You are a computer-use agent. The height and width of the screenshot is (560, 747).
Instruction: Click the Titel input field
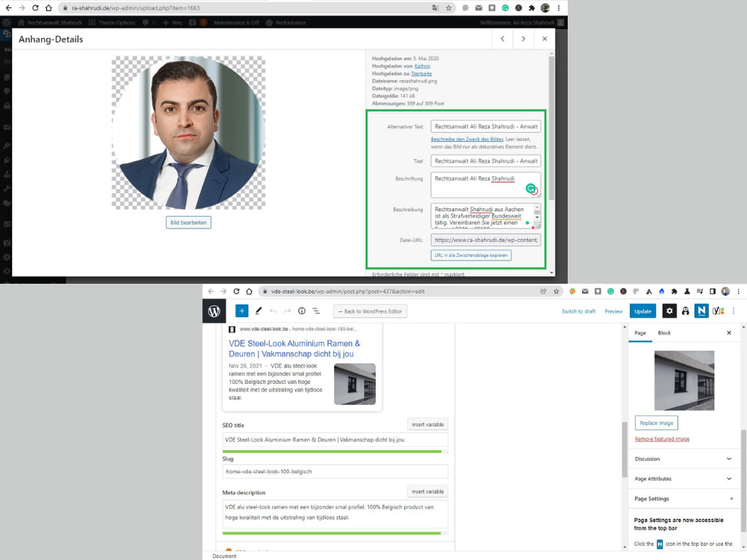click(x=486, y=161)
